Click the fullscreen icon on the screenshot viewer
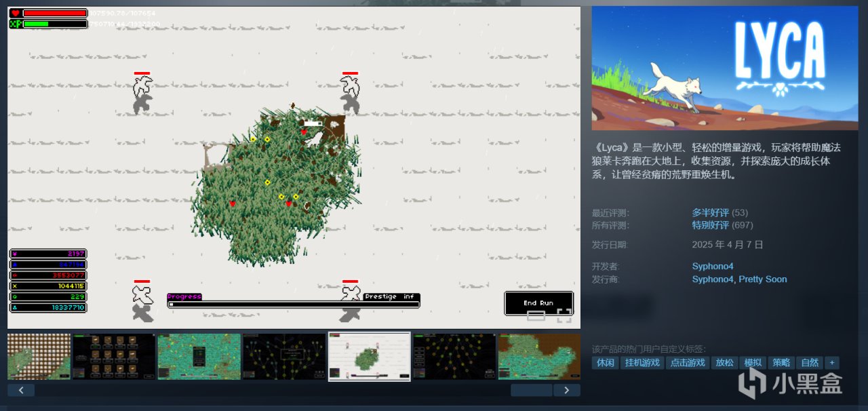The image size is (868, 411). pyautogui.click(x=564, y=315)
